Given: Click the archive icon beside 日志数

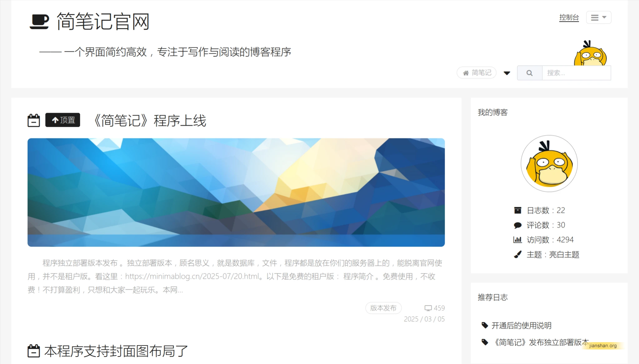Looking at the screenshot, I should click(x=518, y=210).
